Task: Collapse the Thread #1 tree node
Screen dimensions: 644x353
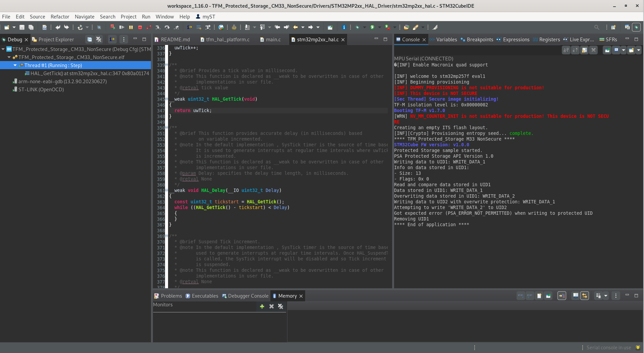Action: (15, 65)
